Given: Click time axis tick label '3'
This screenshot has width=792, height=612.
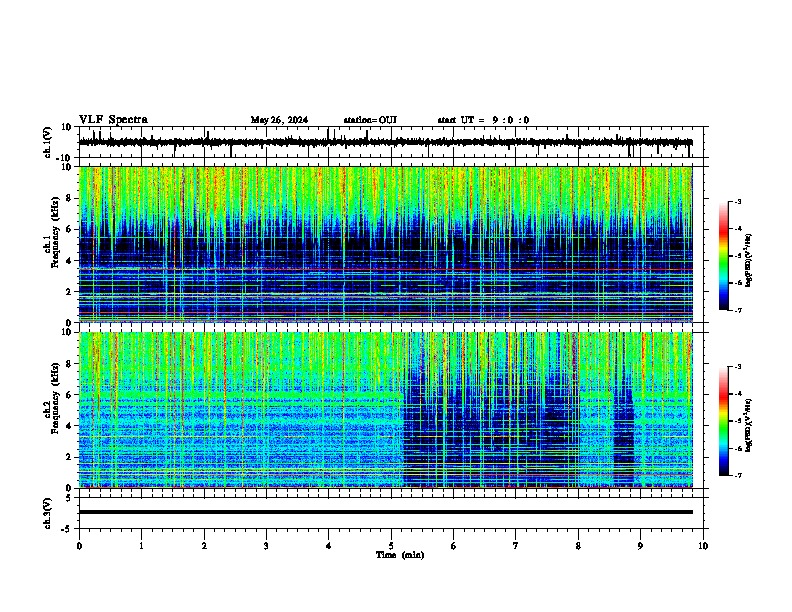Looking at the screenshot, I should click(266, 546).
